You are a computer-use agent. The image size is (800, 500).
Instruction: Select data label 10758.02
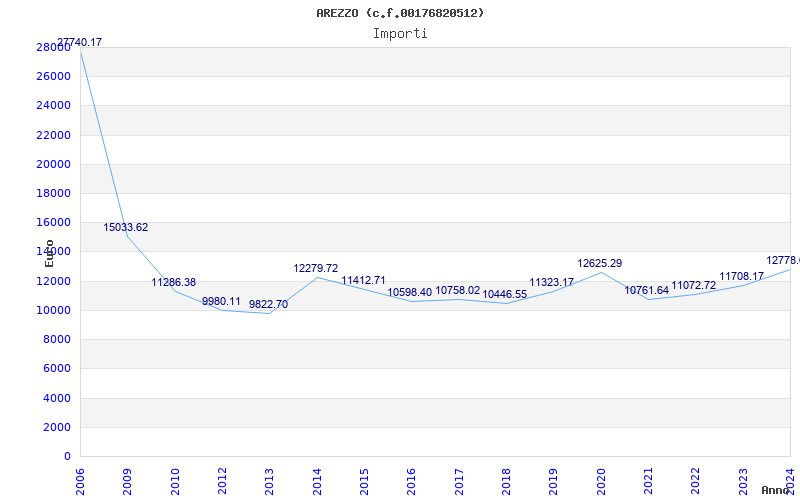(458, 291)
